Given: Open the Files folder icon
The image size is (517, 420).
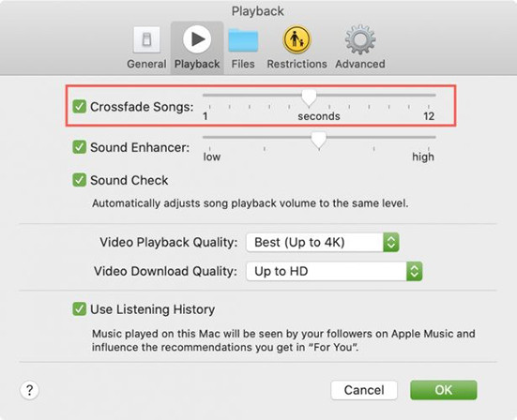Looking at the screenshot, I should click(x=243, y=40).
